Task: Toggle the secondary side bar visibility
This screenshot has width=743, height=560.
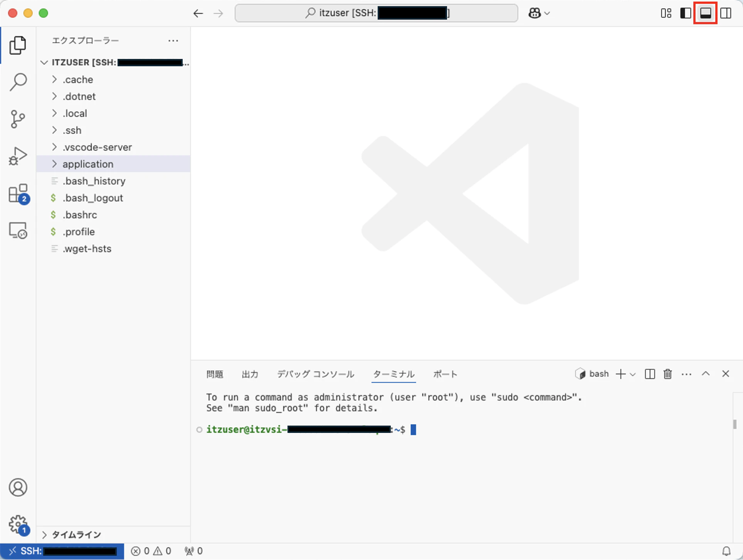Action: pyautogui.click(x=726, y=13)
